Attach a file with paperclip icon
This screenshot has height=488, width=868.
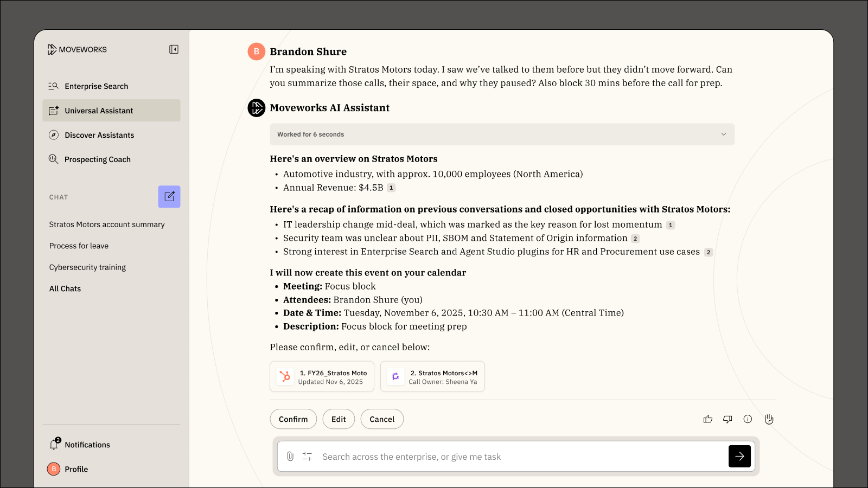[x=290, y=457]
